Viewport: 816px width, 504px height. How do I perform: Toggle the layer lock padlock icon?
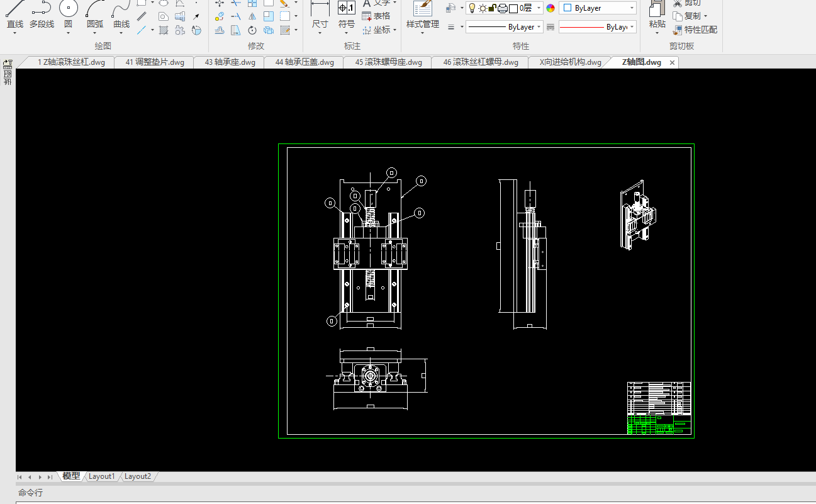[x=493, y=8]
